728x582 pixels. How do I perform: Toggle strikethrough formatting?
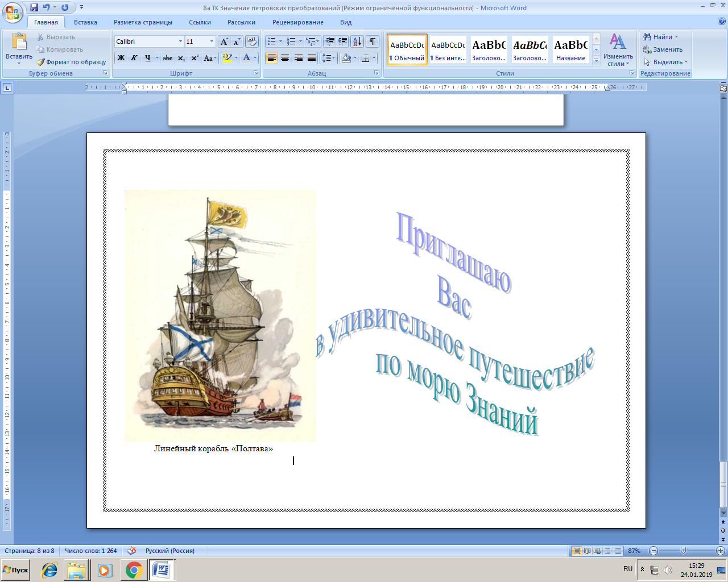[168, 58]
